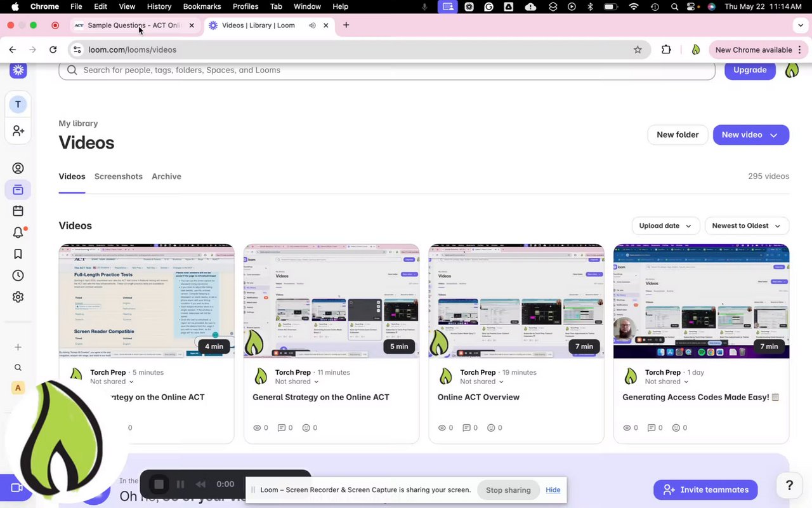Open the Profiles menu in the menu bar
The height and width of the screenshot is (508, 812).
[246, 6]
